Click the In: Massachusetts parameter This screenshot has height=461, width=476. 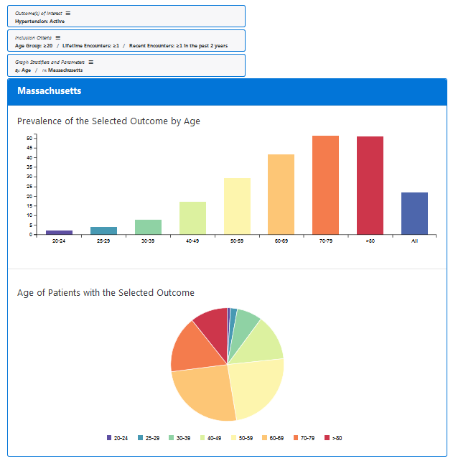coord(62,70)
